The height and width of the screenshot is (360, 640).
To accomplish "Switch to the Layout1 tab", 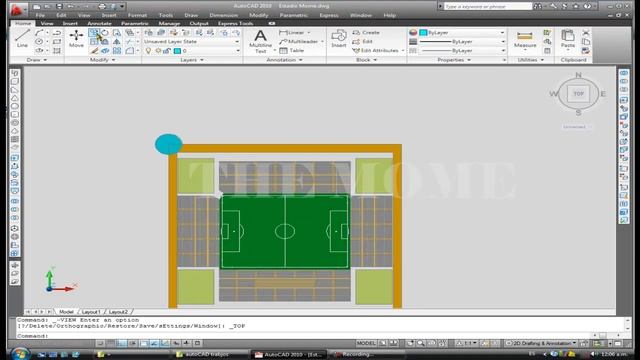I will coord(90,311).
